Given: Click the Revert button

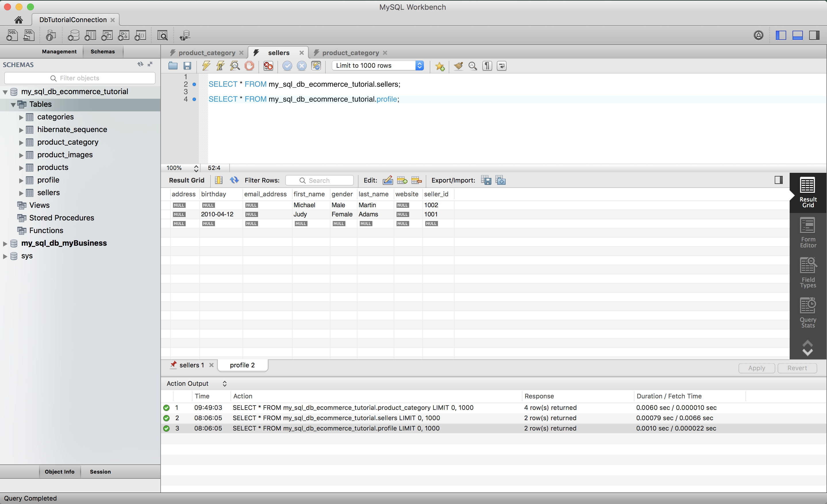Looking at the screenshot, I should click(797, 368).
